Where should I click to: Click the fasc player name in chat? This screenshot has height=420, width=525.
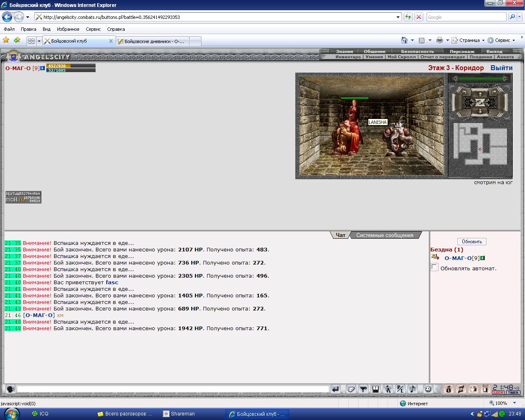point(112,282)
